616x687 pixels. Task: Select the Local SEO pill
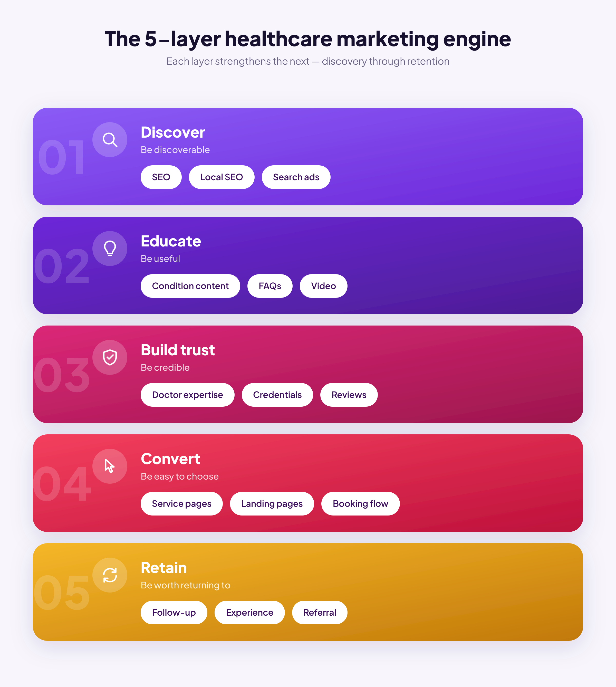pyautogui.click(x=222, y=177)
